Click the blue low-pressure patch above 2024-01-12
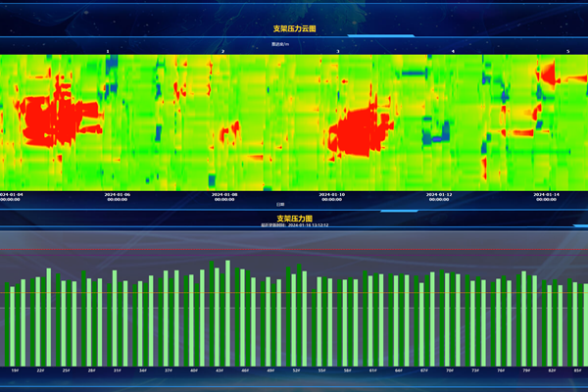Image resolution: width=588 pixels, height=392 pixels. [431, 130]
